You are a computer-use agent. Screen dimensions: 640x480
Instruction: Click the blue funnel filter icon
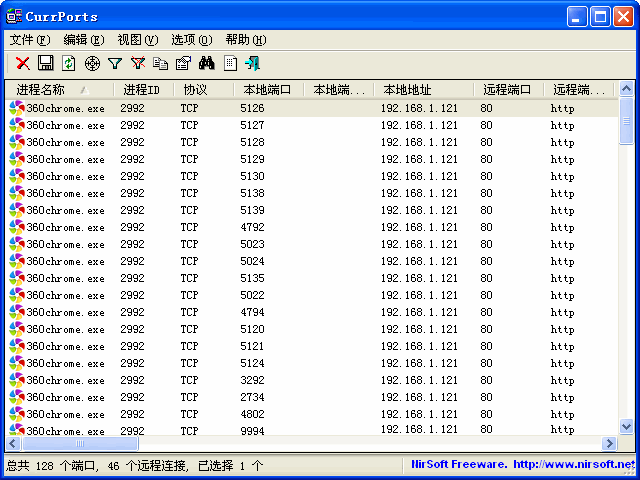click(115, 63)
